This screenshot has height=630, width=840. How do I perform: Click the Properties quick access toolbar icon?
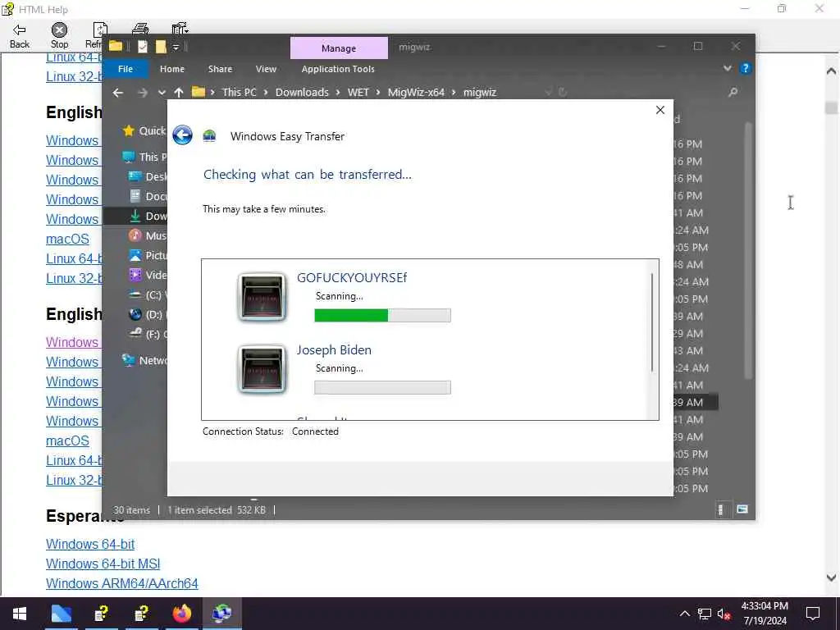[143, 47]
